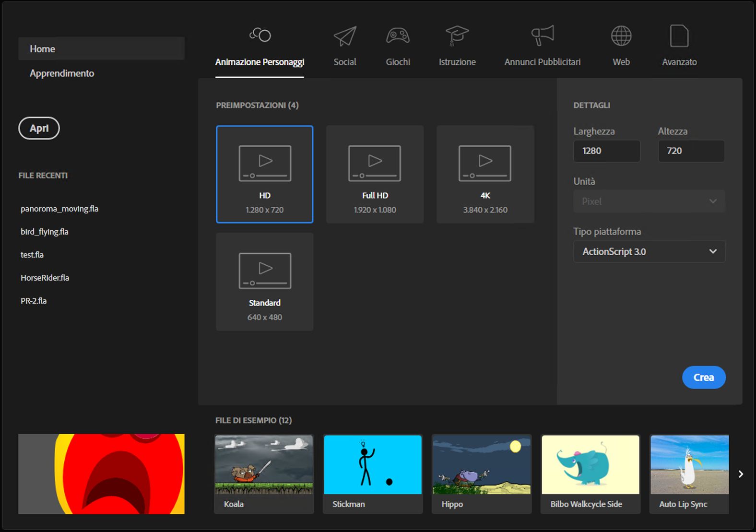The height and width of the screenshot is (532, 756).
Task: Expand the Tipo piattaforma ActionScript 3.0 dropdown
Action: [x=649, y=251]
